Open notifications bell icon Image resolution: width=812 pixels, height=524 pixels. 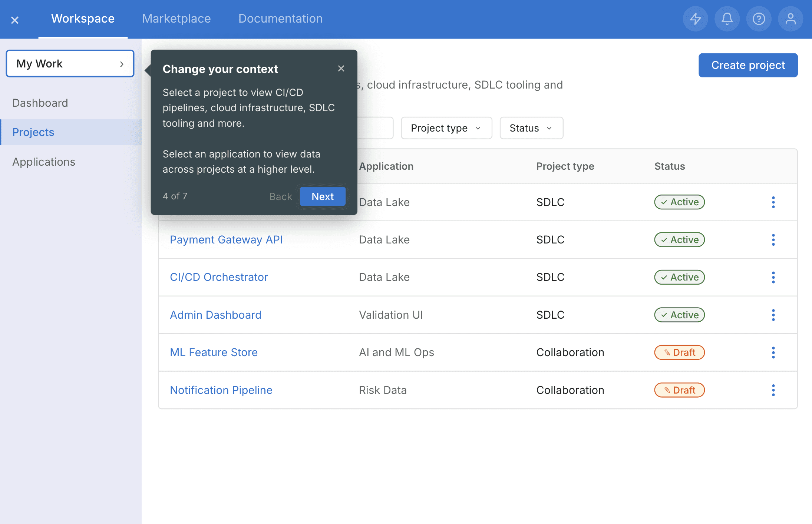click(x=727, y=19)
